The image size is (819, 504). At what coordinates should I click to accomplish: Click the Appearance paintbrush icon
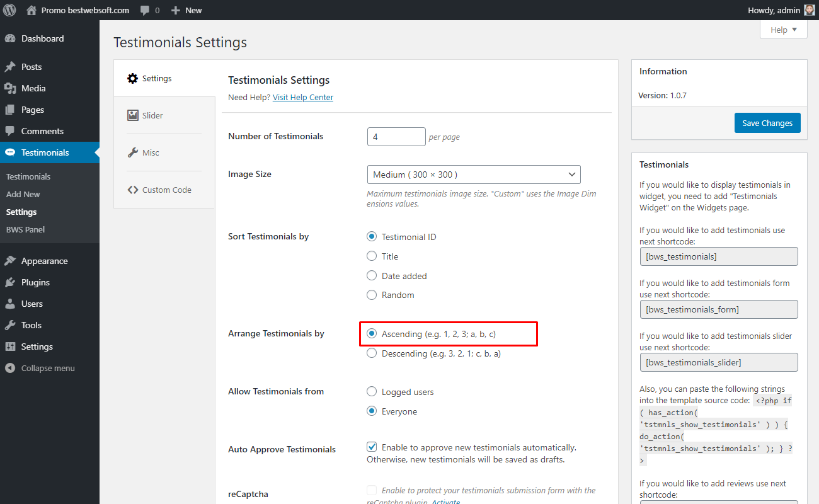click(x=10, y=261)
